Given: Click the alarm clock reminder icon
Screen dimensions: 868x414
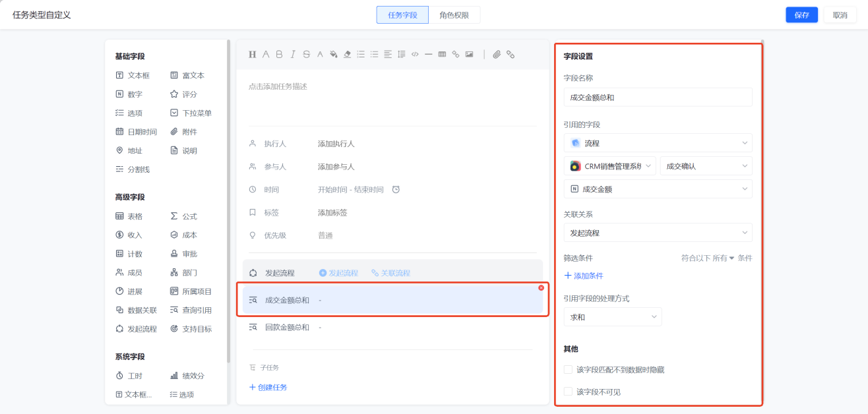Looking at the screenshot, I should [396, 189].
